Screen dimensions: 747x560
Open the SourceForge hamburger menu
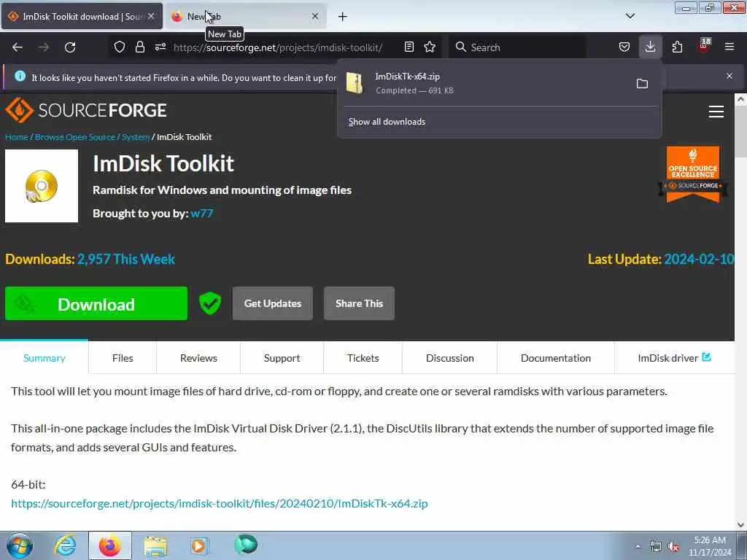coord(716,112)
